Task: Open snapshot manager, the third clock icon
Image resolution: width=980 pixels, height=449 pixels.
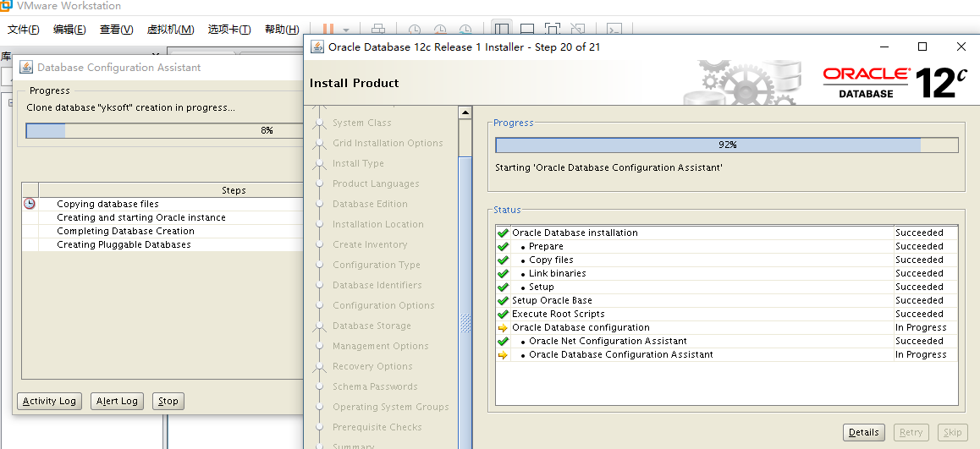Action: (465, 30)
